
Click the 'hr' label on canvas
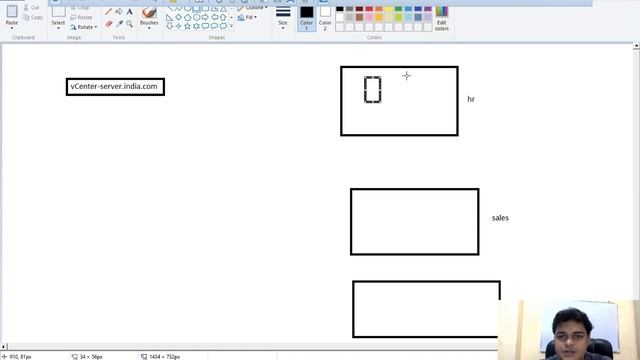[471, 99]
